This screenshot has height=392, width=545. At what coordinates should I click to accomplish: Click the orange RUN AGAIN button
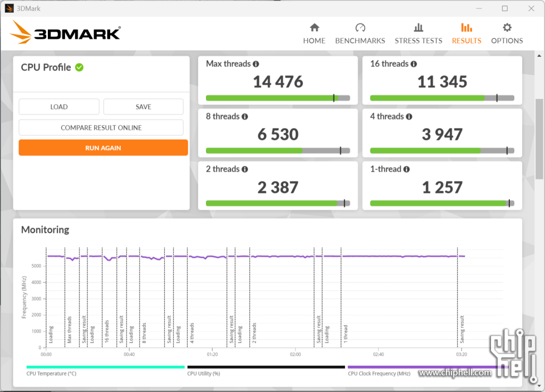tap(103, 147)
